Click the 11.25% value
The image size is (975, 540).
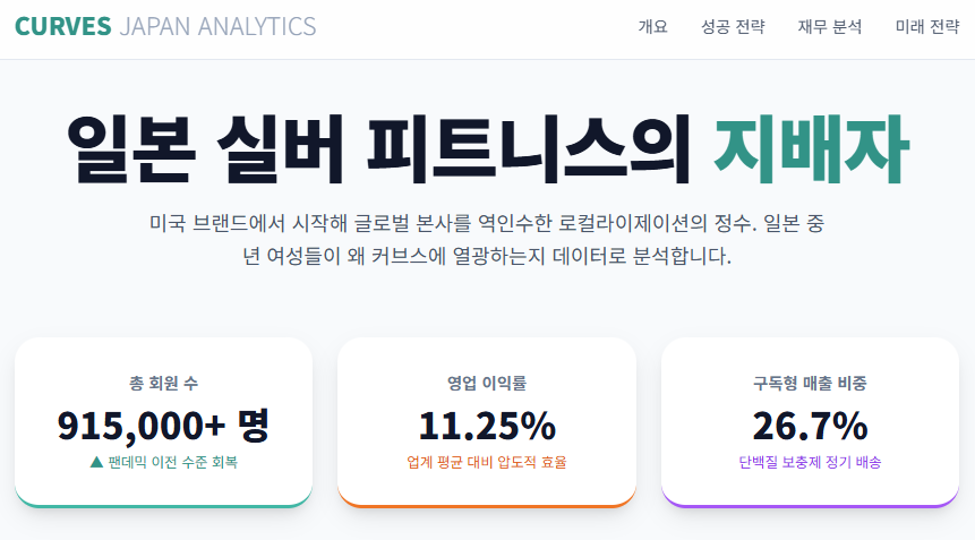click(x=487, y=426)
